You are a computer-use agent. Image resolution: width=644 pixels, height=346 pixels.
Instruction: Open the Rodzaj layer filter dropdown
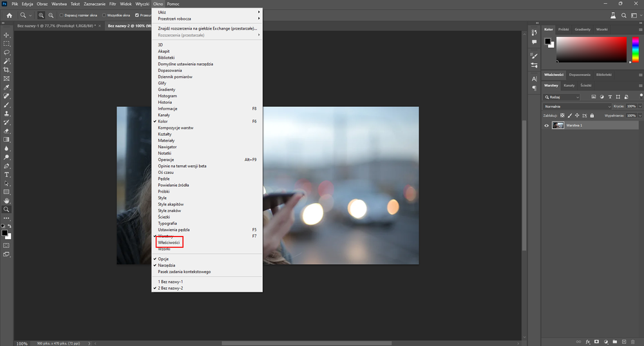click(x=562, y=97)
